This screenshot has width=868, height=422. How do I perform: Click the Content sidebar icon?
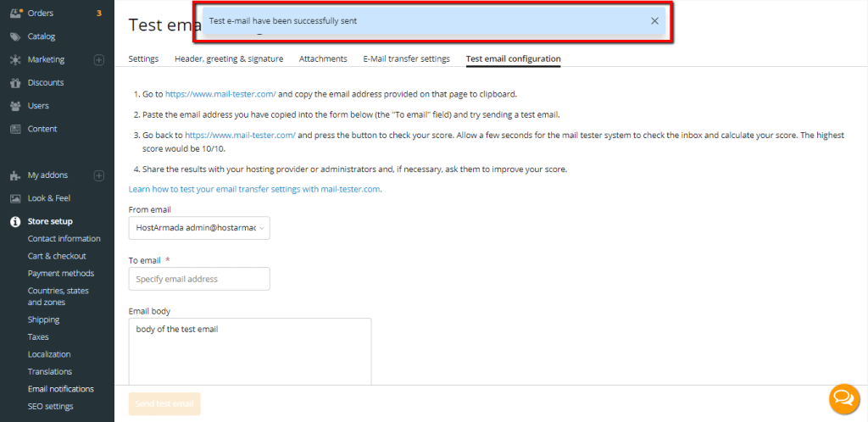pos(15,129)
